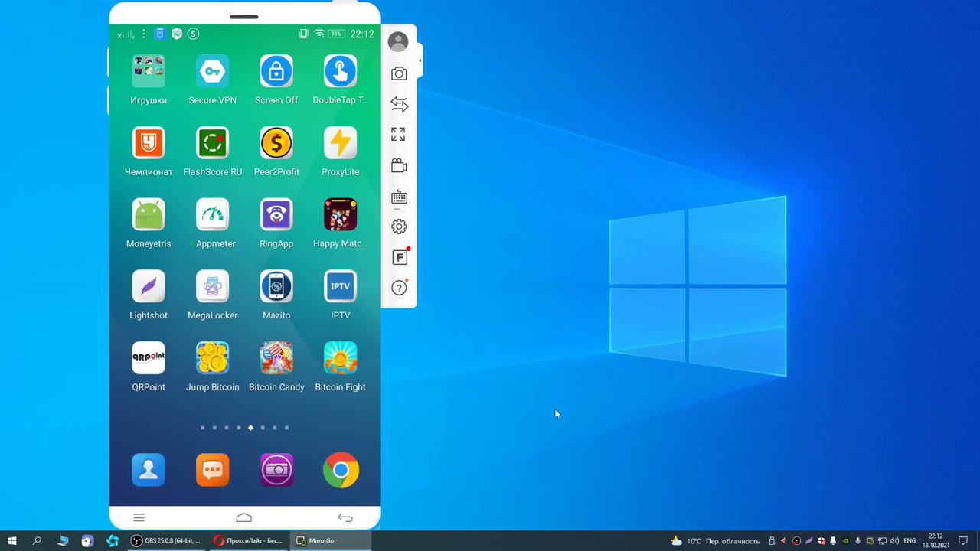Open MirrorGo help question mark
Screen dimensions: 980x551
[399, 288]
